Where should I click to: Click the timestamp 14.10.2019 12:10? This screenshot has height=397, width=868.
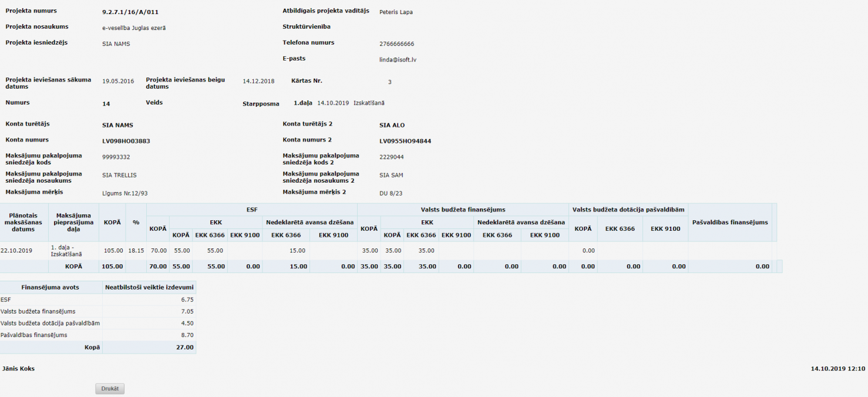[x=837, y=369]
